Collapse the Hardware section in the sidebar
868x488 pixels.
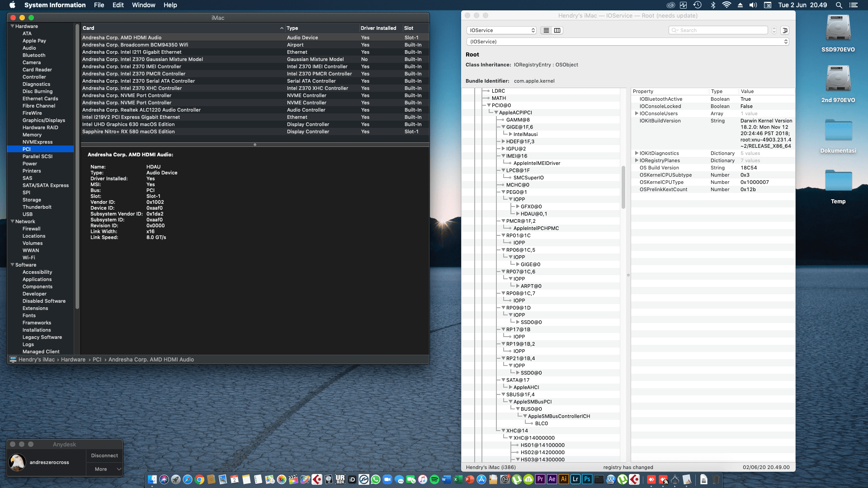pyautogui.click(x=12, y=26)
